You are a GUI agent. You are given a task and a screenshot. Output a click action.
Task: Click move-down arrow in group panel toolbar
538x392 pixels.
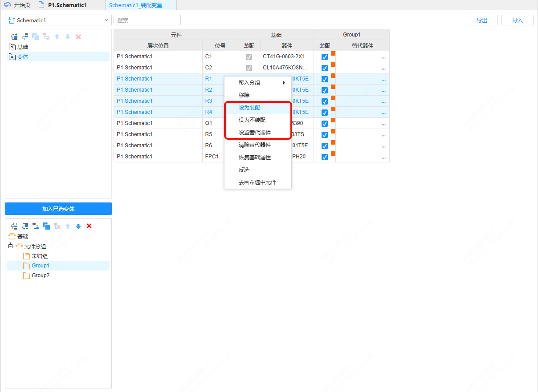[x=78, y=226]
